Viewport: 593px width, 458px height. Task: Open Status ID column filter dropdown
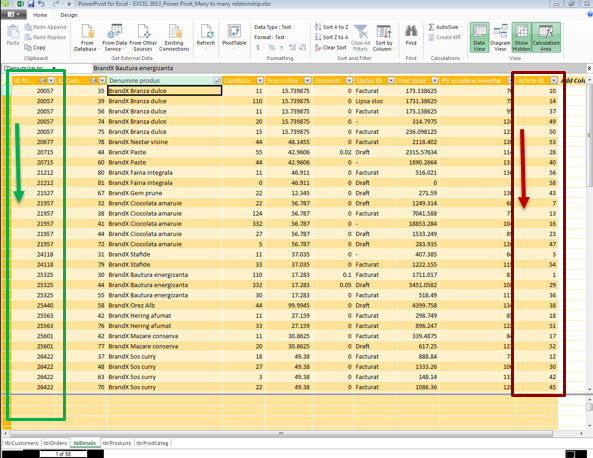click(391, 80)
